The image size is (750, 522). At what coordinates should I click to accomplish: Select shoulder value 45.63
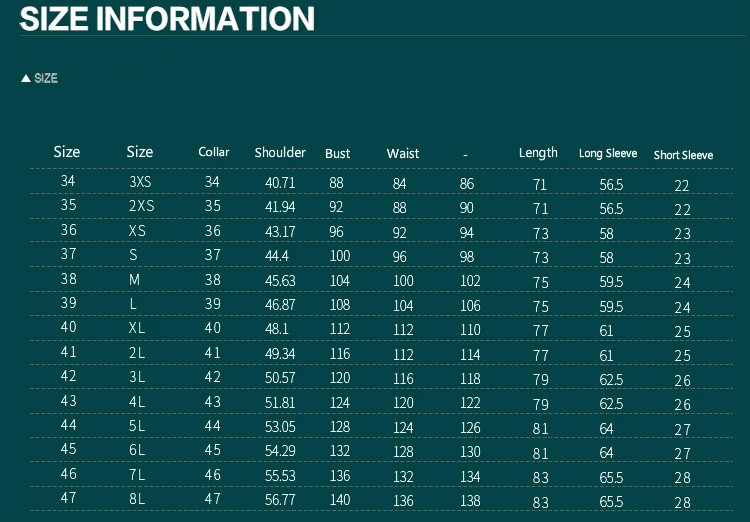pyautogui.click(x=280, y=280)
